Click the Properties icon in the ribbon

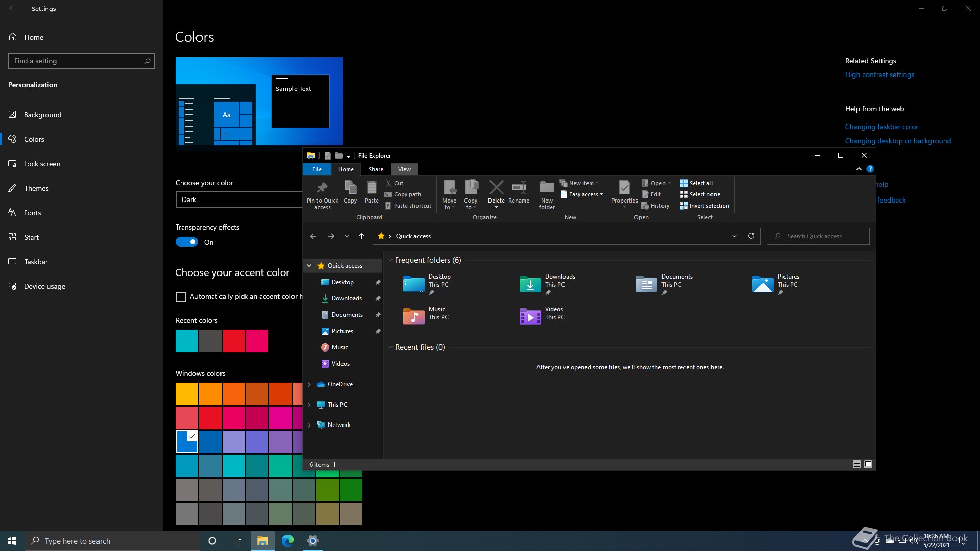624,188
